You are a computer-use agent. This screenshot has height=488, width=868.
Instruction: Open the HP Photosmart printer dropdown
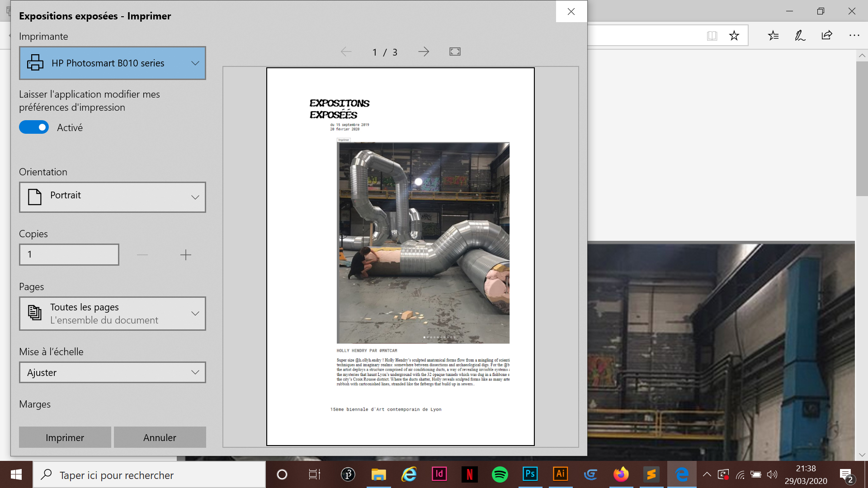[113, 63]
